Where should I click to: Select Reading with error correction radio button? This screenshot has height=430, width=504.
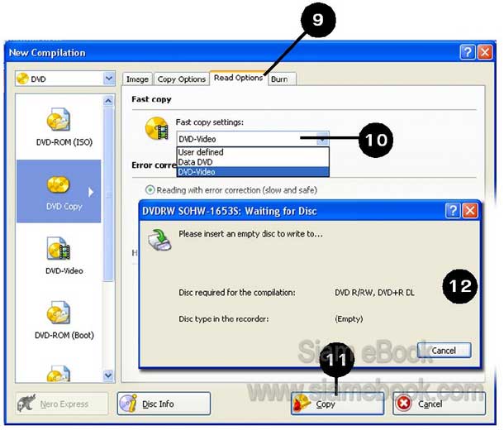pyautogui.click(x=150, y=190)
